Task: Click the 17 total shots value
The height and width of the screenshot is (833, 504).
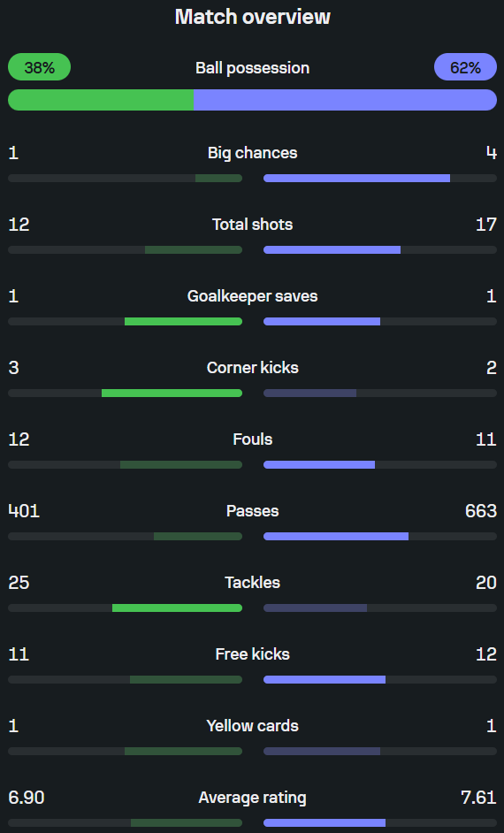Action: click(486, 225)
